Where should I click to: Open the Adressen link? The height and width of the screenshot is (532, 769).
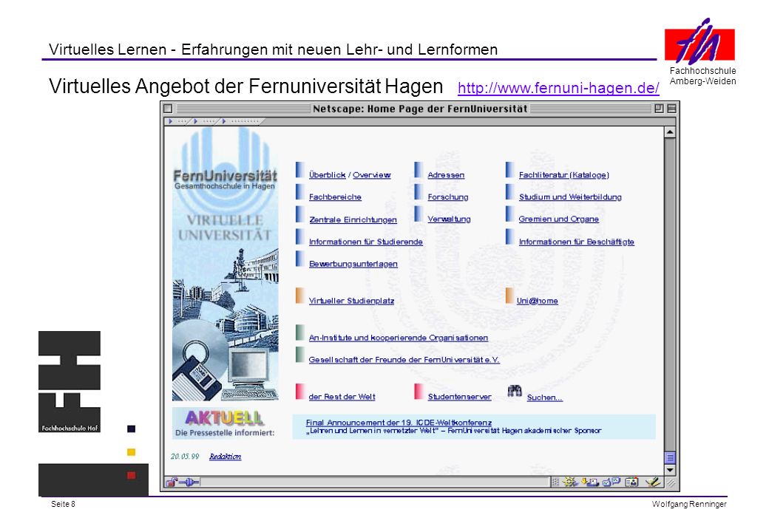pos(446,175)
